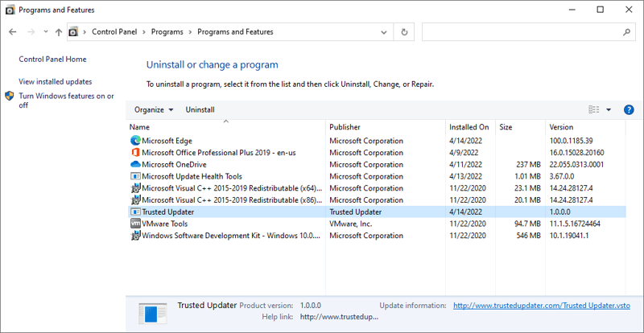Click the Programs and Features title bar icon
The height and width of the screenshot is (333, 644).
click(x=10, y=10)
